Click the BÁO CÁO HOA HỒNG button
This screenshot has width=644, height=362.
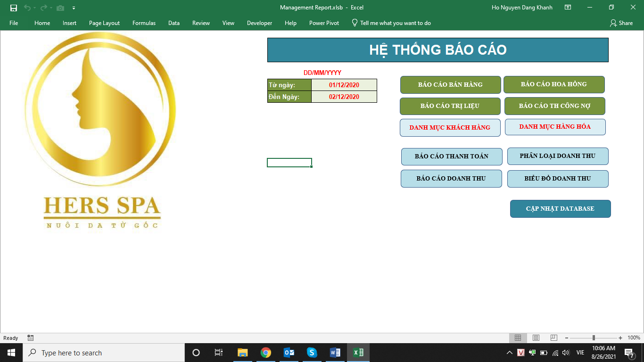tap(554, 84)
